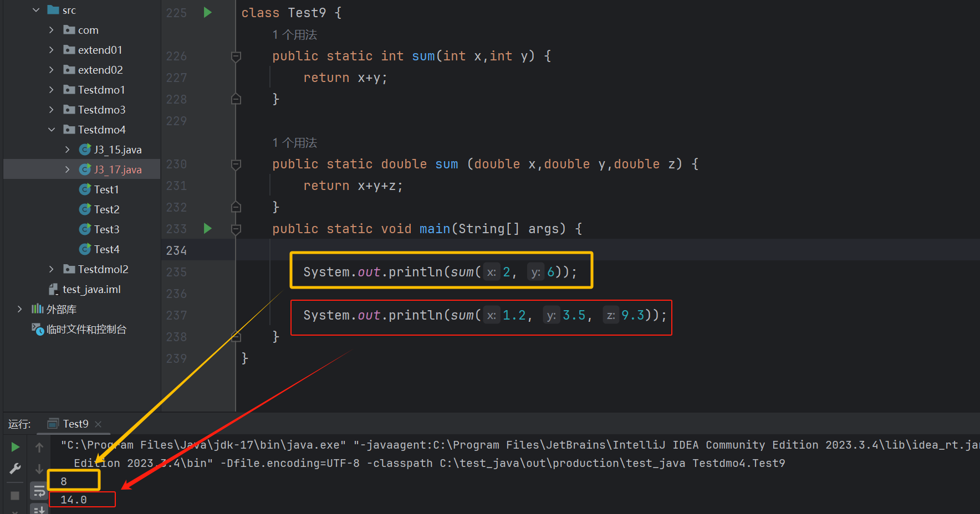Click 'class Test9' declaration
Screen dimensions: 980x514
tap(283, 13)
